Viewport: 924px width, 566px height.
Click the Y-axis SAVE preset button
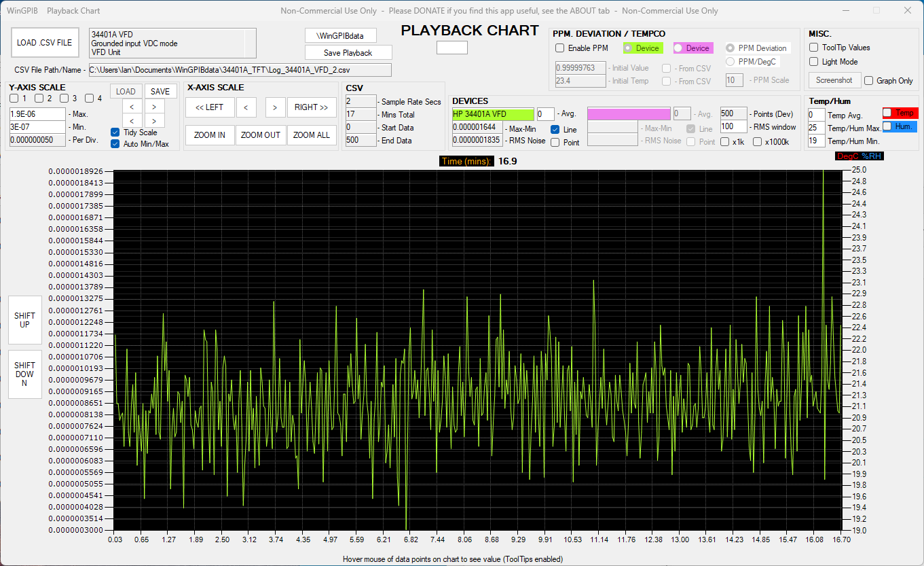point(160,92)
